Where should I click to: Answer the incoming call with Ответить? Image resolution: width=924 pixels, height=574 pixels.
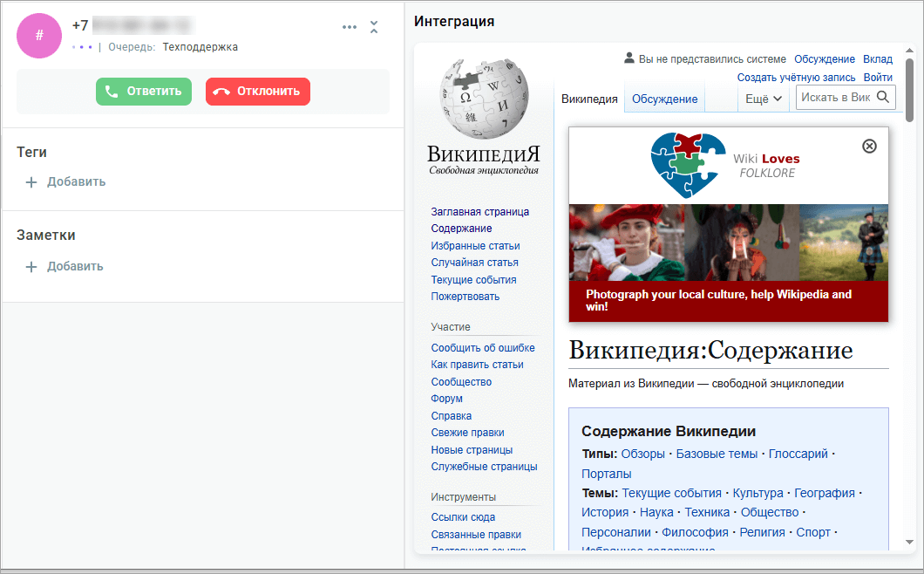(x=144, y=92)
